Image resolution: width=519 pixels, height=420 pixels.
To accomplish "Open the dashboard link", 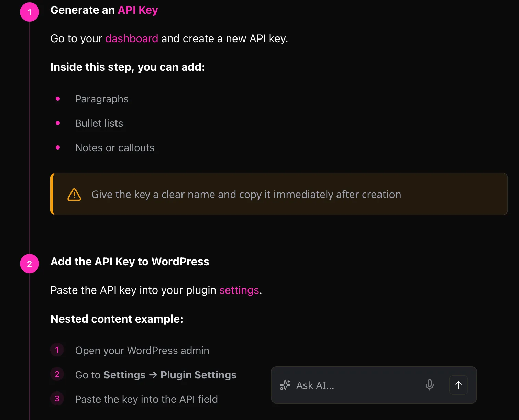I will pos(131,38).
